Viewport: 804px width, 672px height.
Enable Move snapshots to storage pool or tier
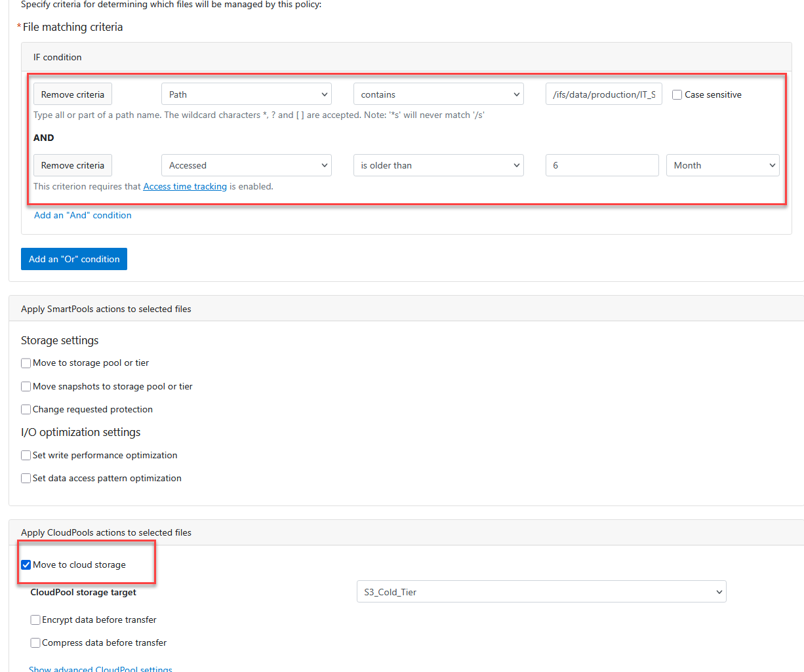[26, 387]
